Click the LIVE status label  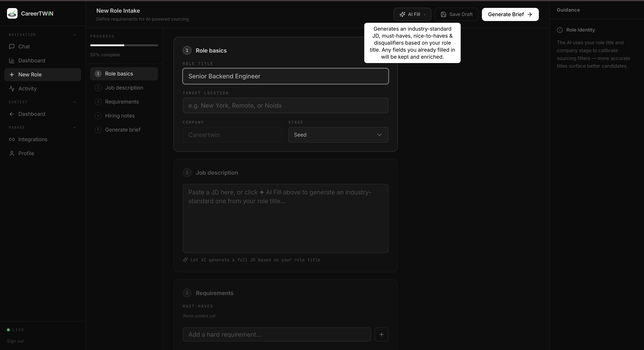pyautogui.click(x=18, y=330)
